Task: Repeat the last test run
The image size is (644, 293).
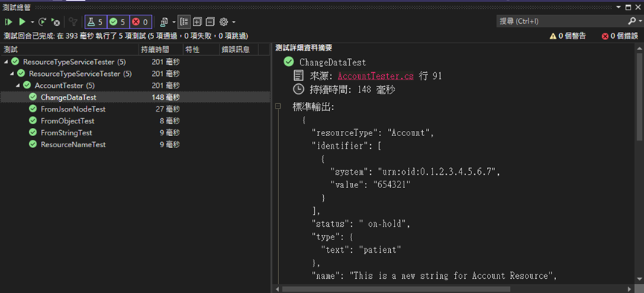Action: [x=42, y=22]
